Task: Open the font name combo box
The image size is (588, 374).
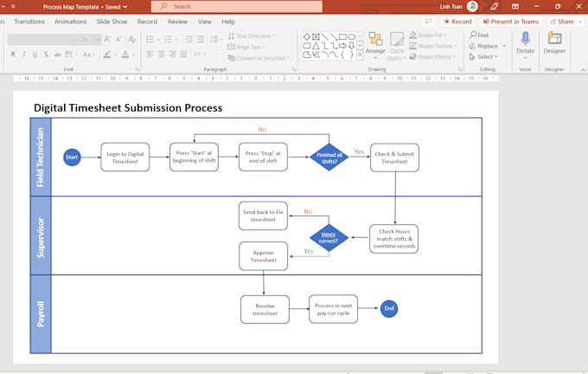Action: [x=43, y=39]
